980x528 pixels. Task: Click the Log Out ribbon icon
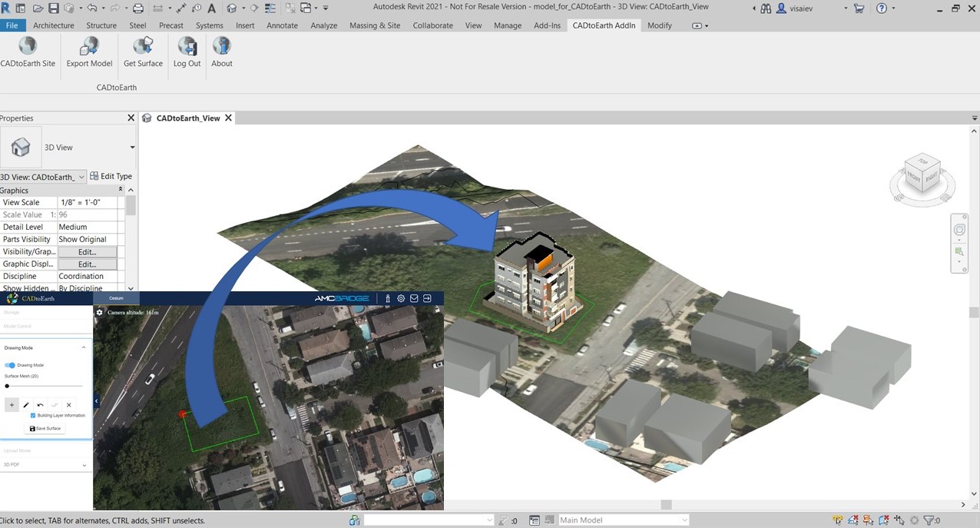187,46
